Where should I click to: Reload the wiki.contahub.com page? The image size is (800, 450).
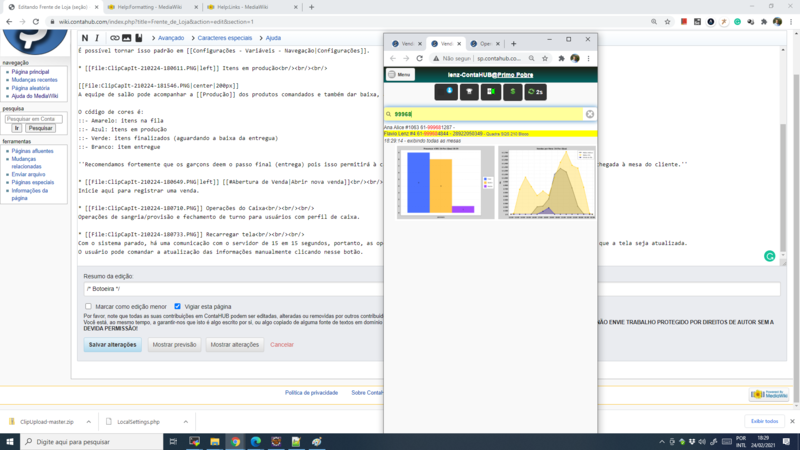coord(36,22)
